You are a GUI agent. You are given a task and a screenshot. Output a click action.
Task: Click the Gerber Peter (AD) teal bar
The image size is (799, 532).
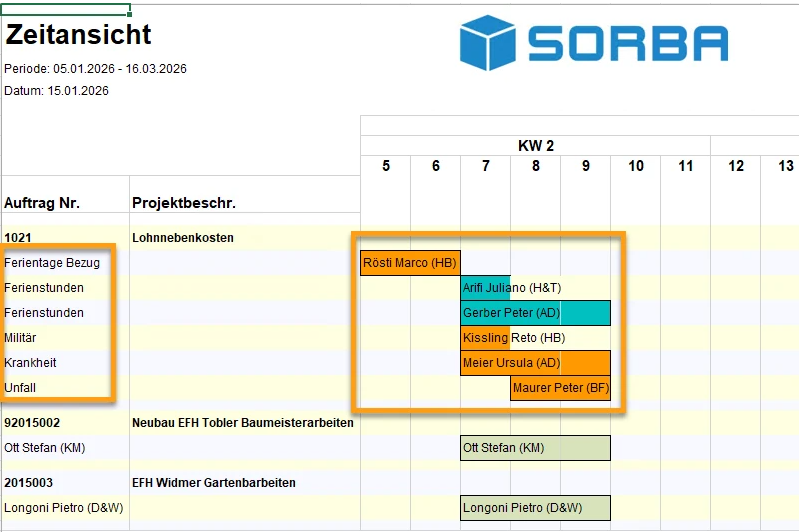(535, 313)
